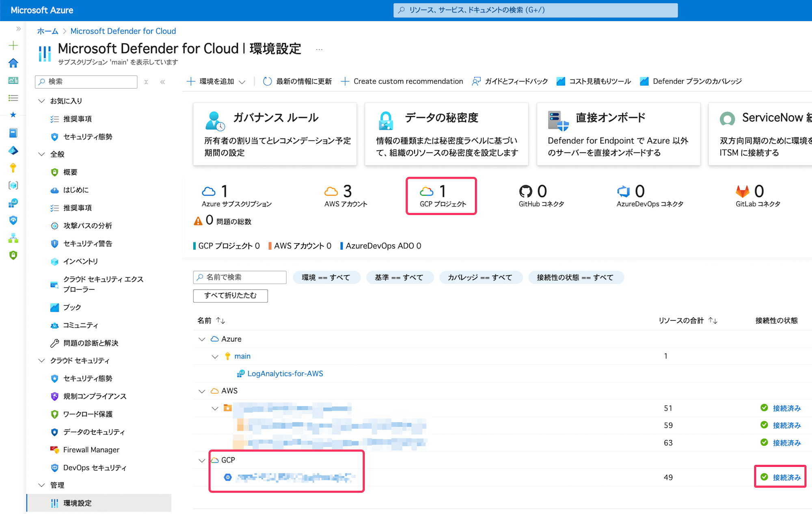This screenshot has width=812, height=514.
Task: Open コミュニティ menu item
Action: (80, 325)
